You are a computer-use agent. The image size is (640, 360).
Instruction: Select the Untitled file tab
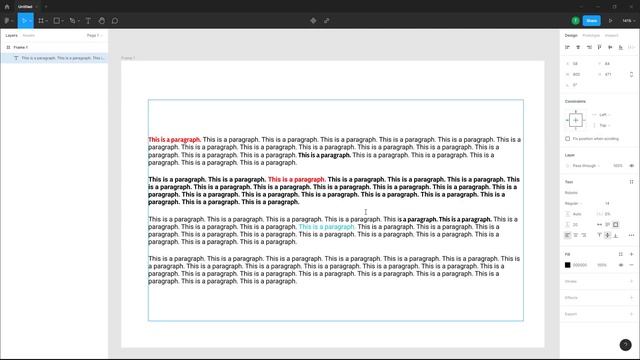25,7
